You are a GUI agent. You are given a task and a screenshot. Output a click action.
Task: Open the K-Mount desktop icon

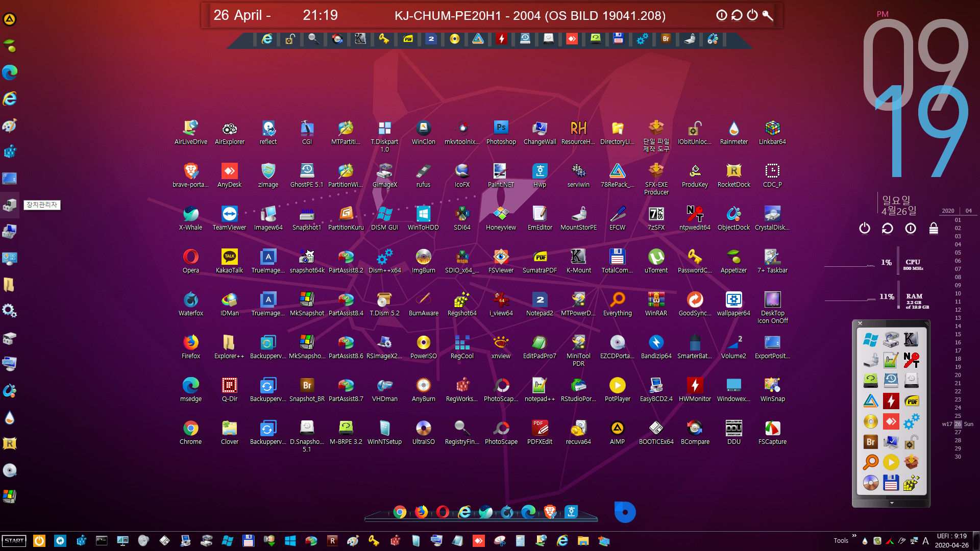coord(578,262)
